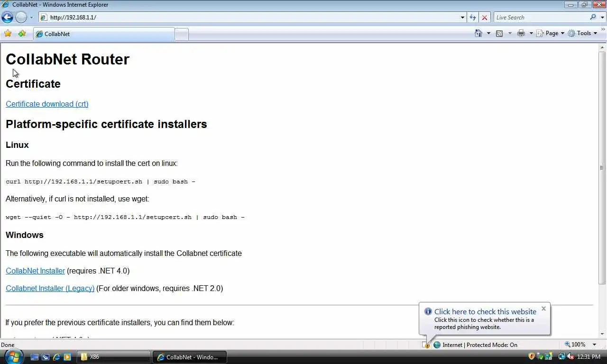This screenshot has height=364, width=607.
Task: Click the Show Desktop quick launch icon
Action: point(35,357)
